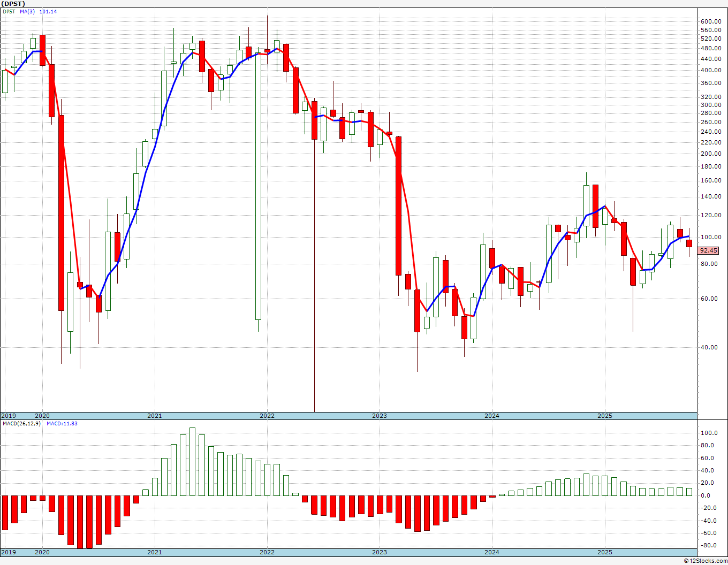Select the 480.00 price axis label

[711, 48]
